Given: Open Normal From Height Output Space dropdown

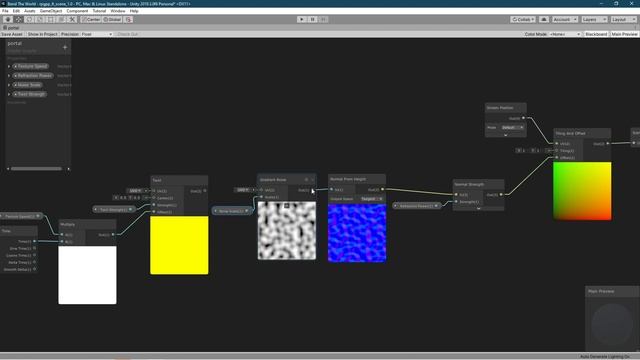Looking at the screenshot, I should pyautogui.click(x=371, y=199).
